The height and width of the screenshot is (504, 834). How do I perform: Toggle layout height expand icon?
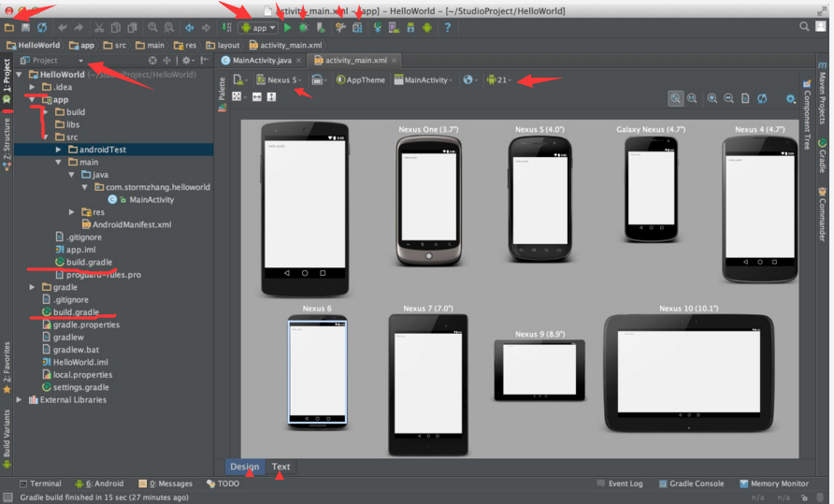click(x=271, y=96)
